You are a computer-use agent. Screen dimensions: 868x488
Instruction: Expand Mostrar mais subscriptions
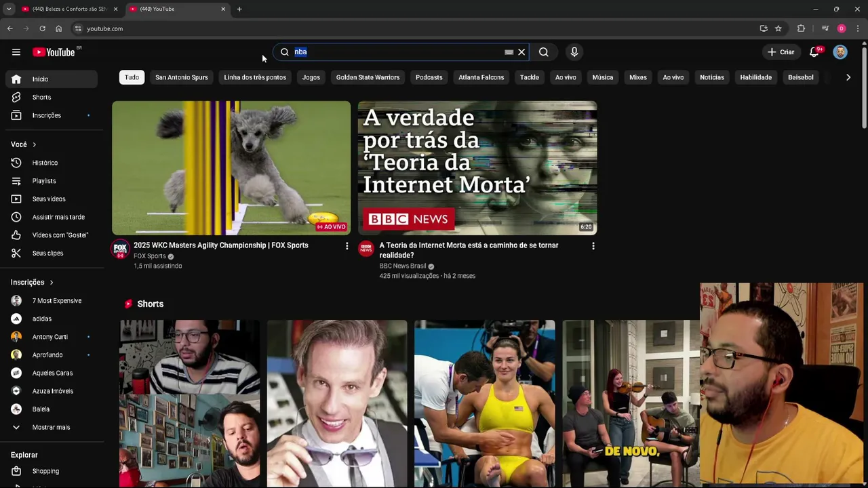(x=52, y=428)
